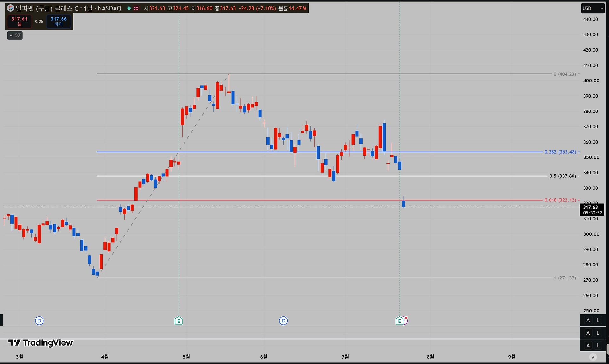Toggle log scale L on top price pane

coord(598,320)
